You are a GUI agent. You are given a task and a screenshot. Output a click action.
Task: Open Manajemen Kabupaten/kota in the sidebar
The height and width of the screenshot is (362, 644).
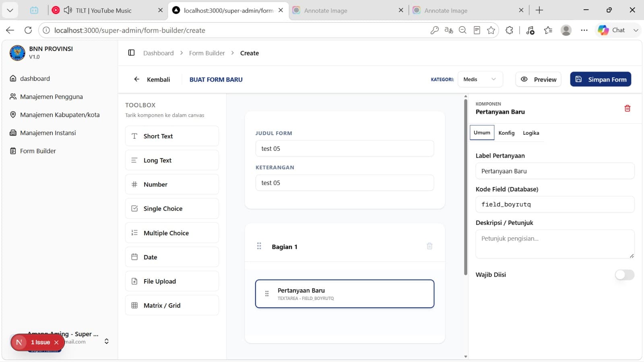60,115
